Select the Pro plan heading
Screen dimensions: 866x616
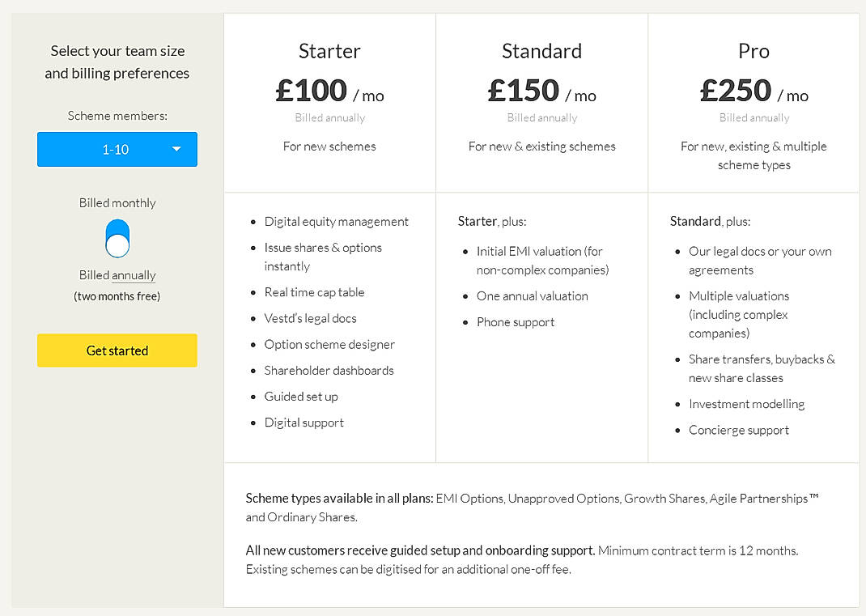[754, 50]
